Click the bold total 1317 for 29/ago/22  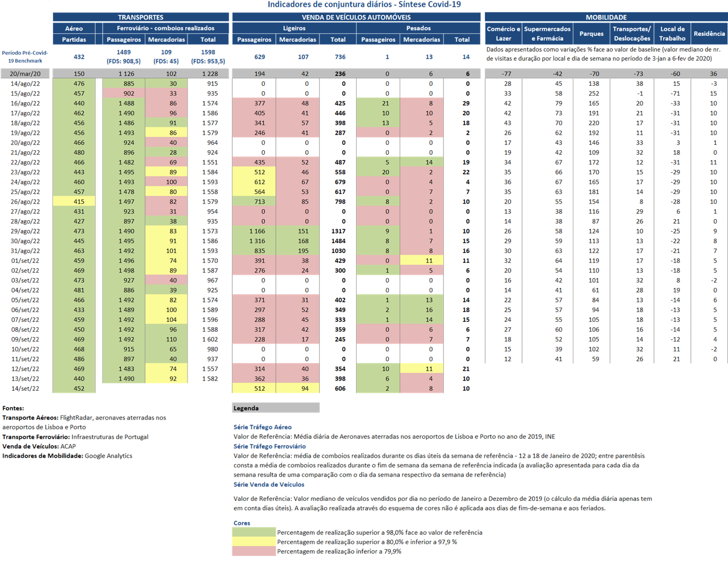click(x=338, y=231)
